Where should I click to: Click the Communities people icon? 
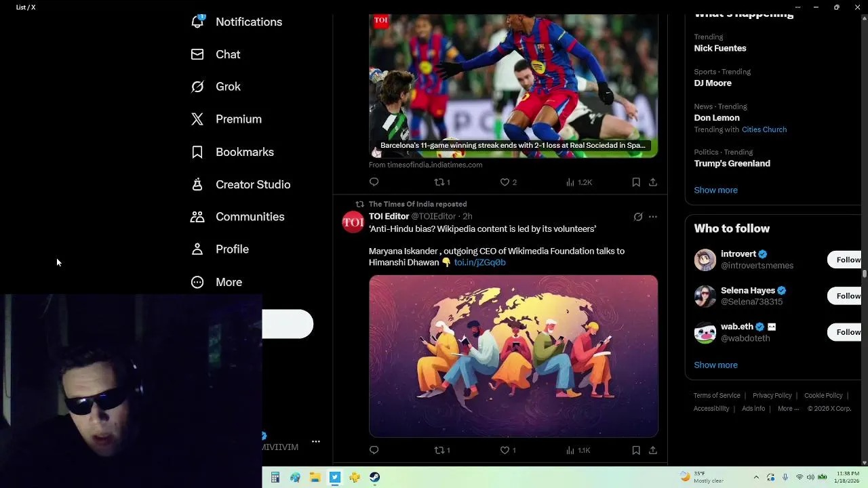(197, 217)
